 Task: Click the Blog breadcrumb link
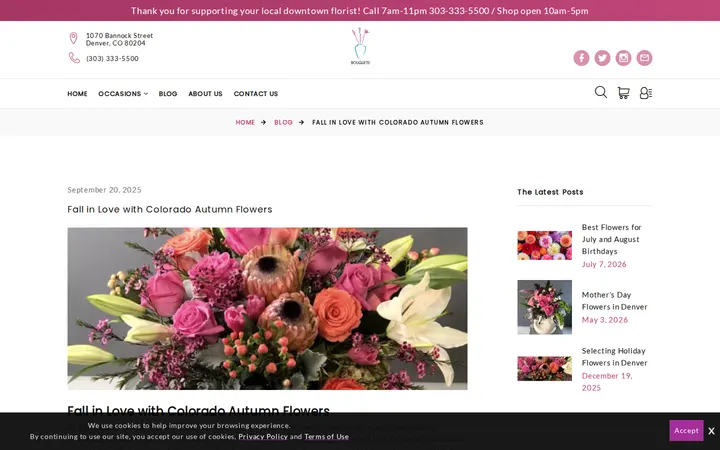pos(283,122)
